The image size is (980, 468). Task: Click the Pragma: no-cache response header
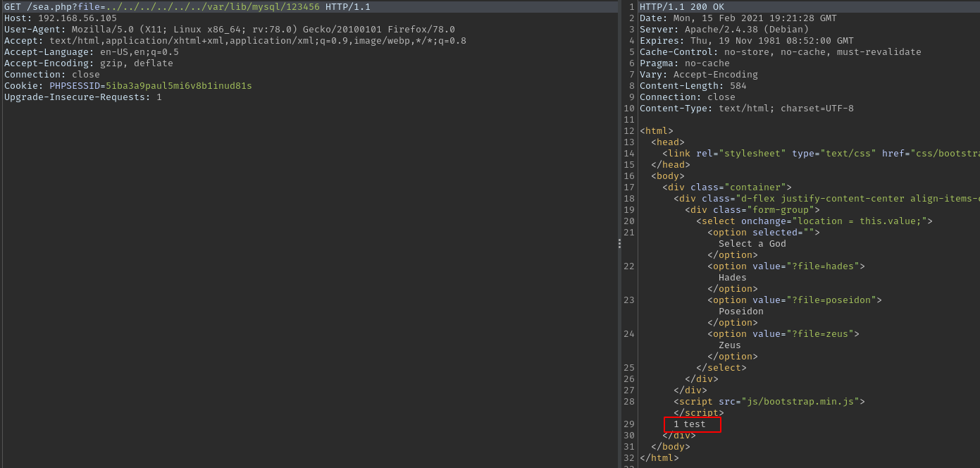pos(685,63)
